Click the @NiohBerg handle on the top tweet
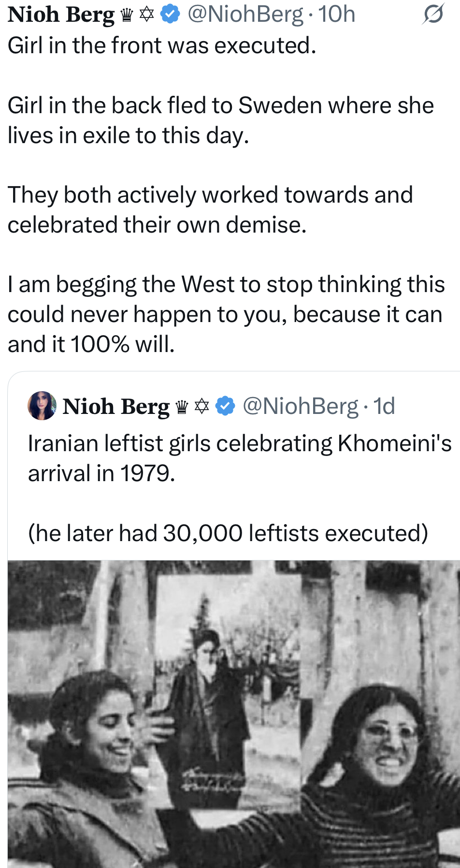The width and height of the screenshot is (460, 868). click(x=245, y=15)
